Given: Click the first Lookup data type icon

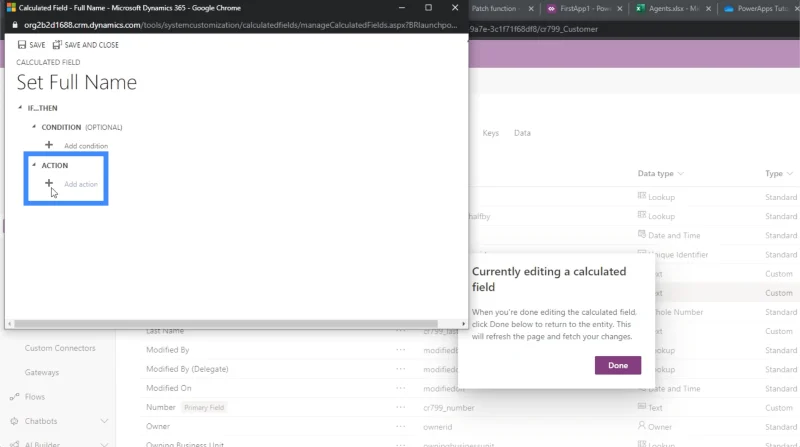Looking at the screenshot, I should coord(642,196).
